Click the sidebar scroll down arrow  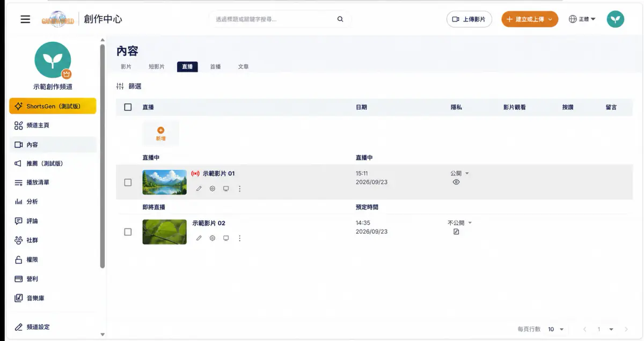pos(103,335)
